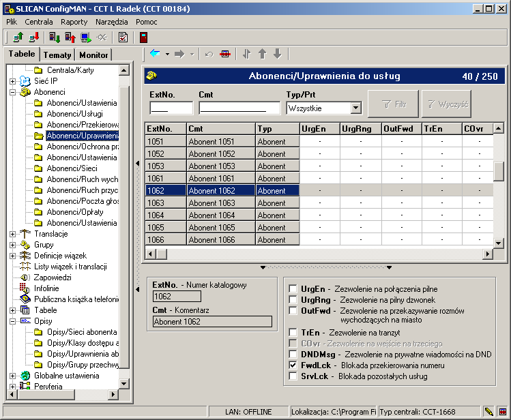Click table horizontal scrollbar right arrow
This screenshot has width=511, height=420.
point(487,254)
